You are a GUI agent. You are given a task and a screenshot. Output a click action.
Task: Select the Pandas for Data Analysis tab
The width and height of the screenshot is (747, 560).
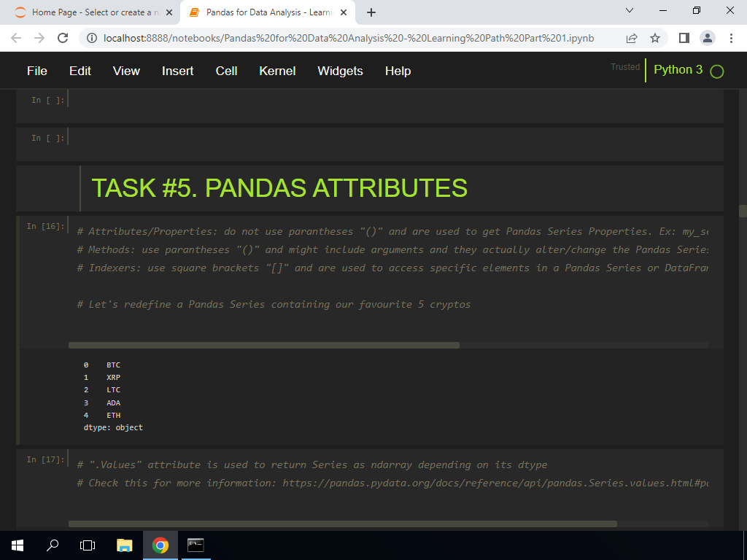pos(269,12)
